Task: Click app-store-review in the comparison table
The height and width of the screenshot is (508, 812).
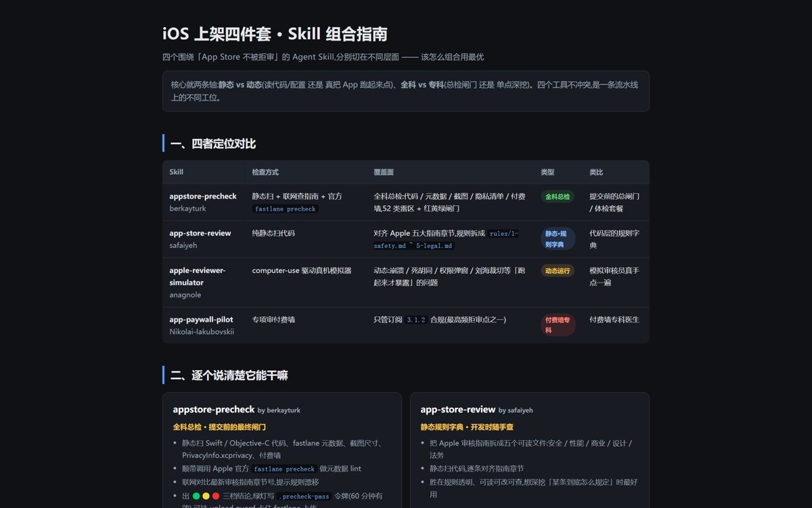Action: pos(200,233)
